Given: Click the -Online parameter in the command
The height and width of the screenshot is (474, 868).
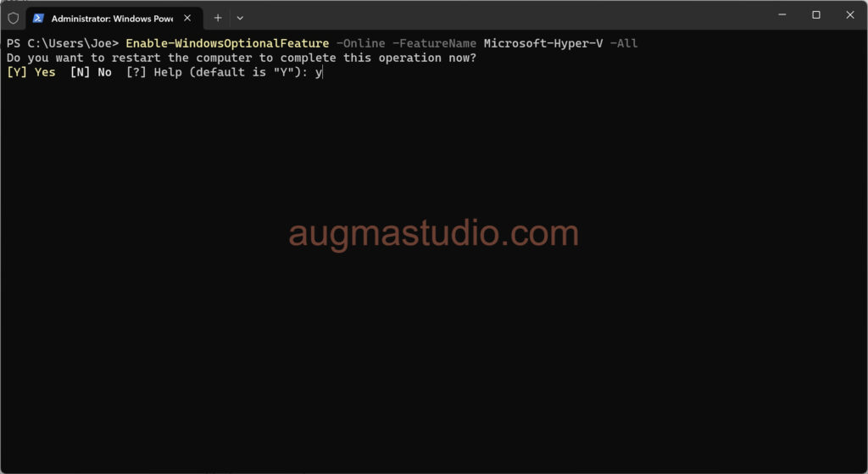Looking at the screenshot, I should pyautogui.click(x=360, y=43).
